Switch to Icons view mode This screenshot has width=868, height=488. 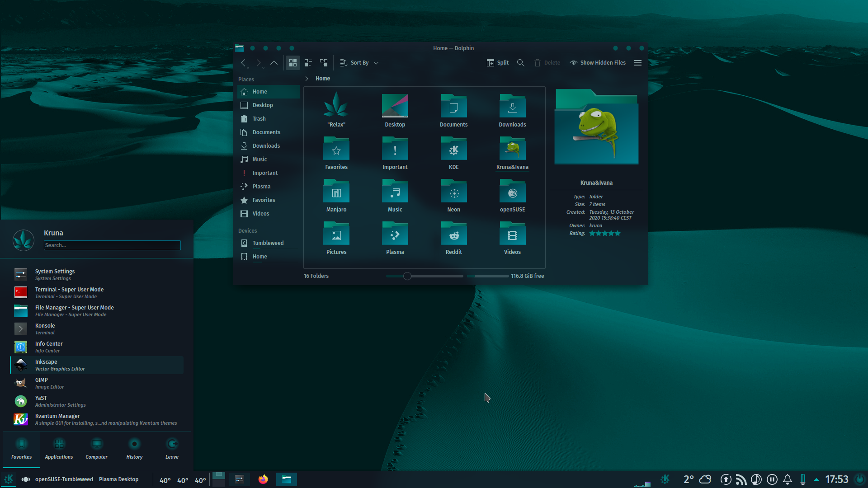tap(293, 63)
